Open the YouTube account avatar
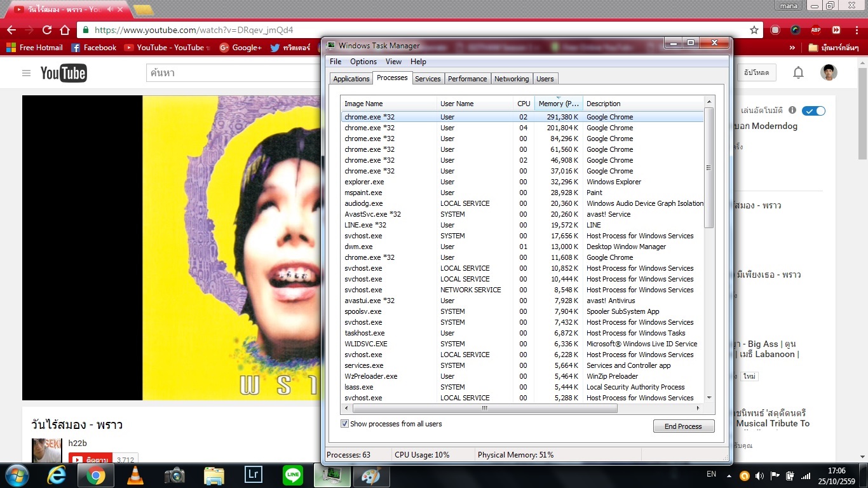 pos(829,72)
